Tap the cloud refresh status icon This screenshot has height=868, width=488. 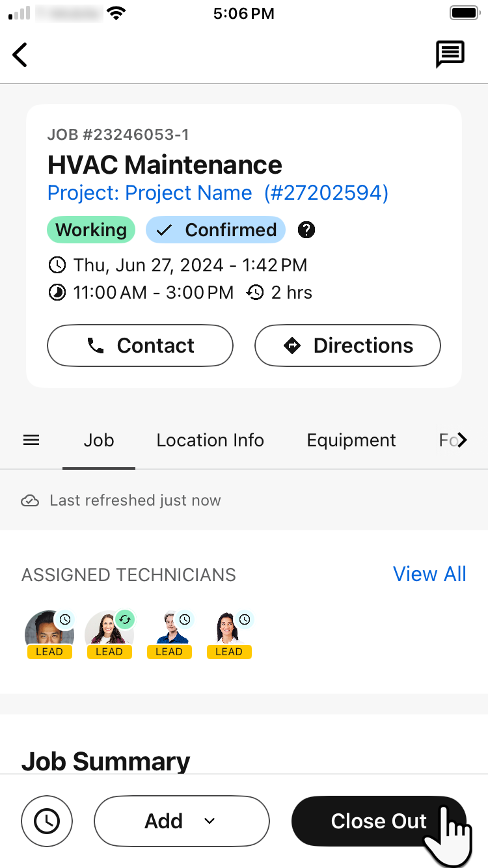click(x=31, y=500)
